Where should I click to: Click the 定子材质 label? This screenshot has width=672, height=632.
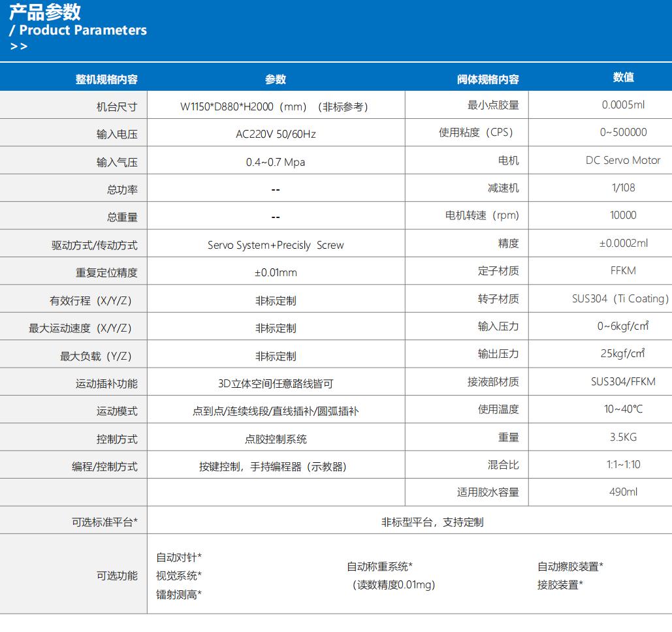(498, 271)
